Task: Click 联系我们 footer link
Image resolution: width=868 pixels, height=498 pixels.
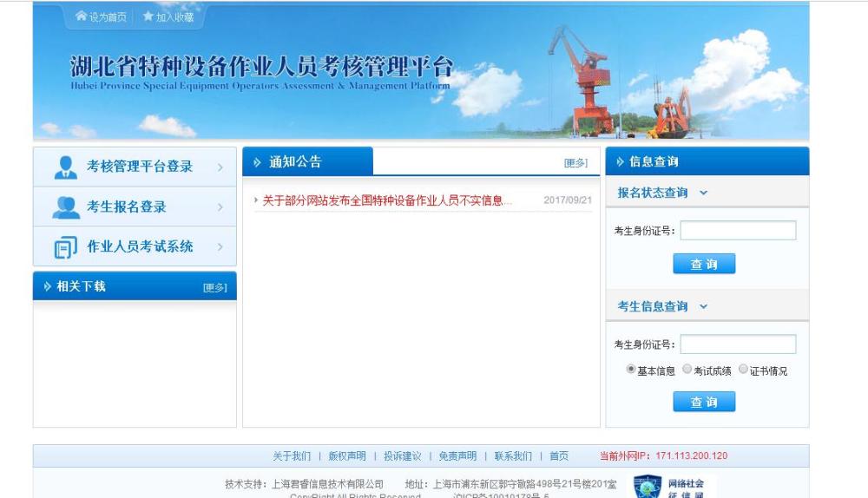Action: click(x=513, y=456)
